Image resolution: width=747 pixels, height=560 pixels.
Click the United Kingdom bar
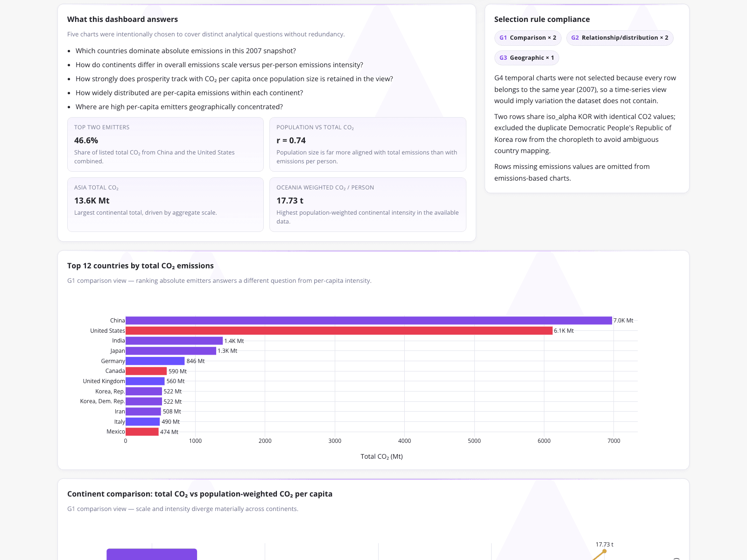[x=145, y=381]
